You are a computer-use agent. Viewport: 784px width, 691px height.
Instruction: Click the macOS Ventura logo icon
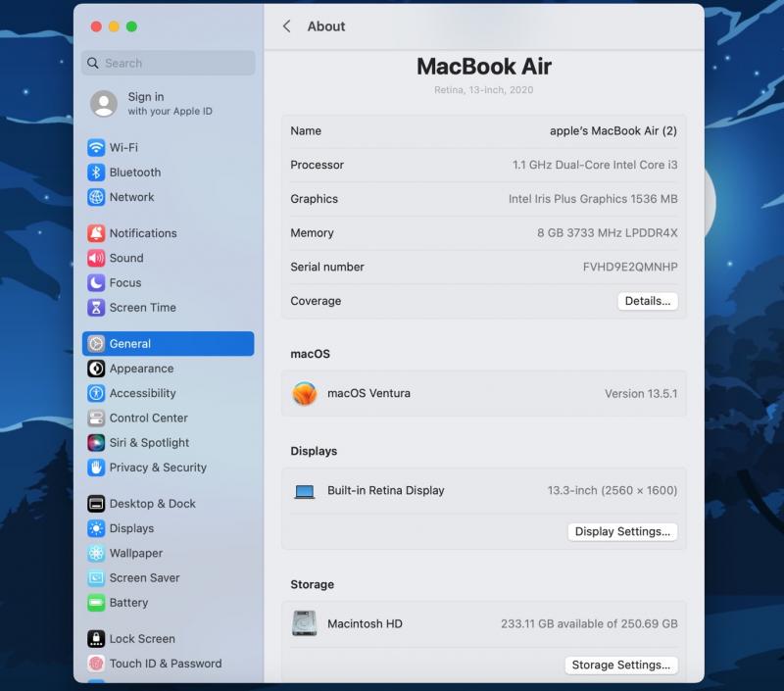[x=305, y=393]
